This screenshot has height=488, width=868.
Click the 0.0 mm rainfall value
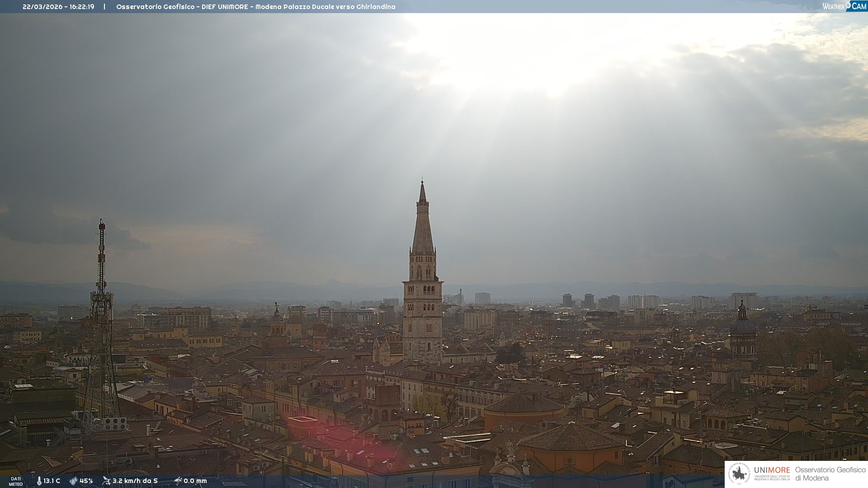[195, 481]
